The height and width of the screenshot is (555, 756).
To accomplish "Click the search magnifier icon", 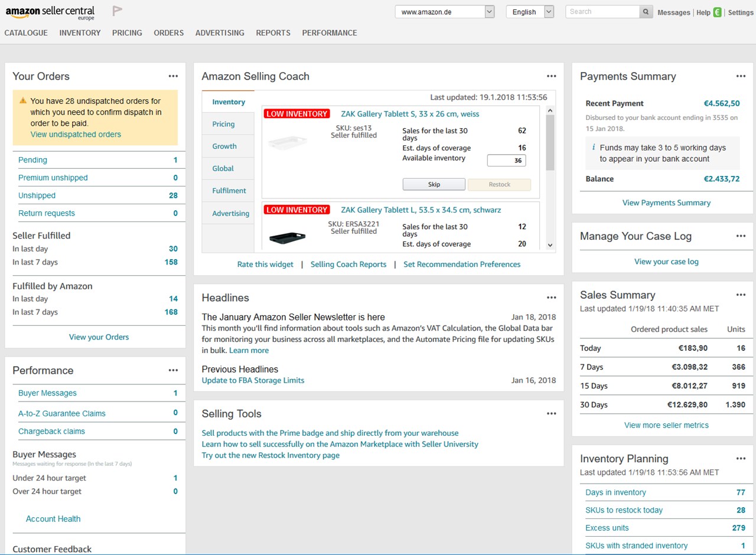I will pyautogui.click(x=646, y=12).
